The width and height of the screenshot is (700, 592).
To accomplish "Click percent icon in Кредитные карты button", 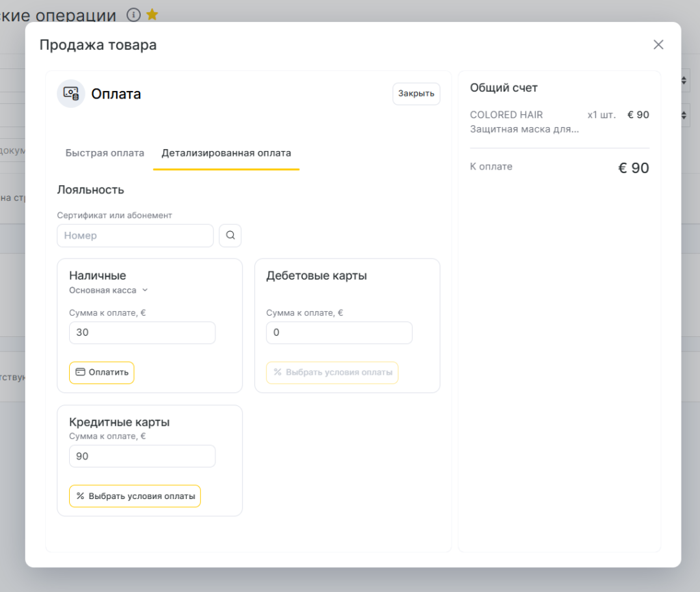I will [80, 496].
